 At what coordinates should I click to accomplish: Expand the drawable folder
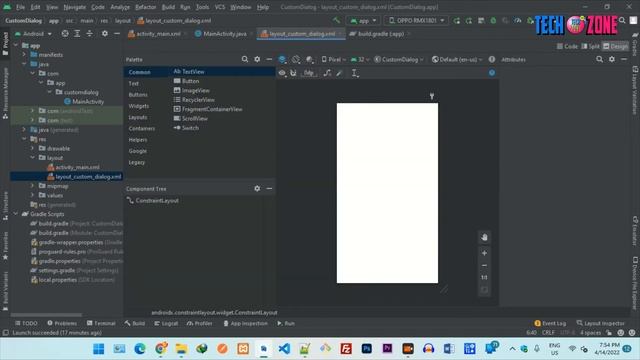[x=33, y=148]
